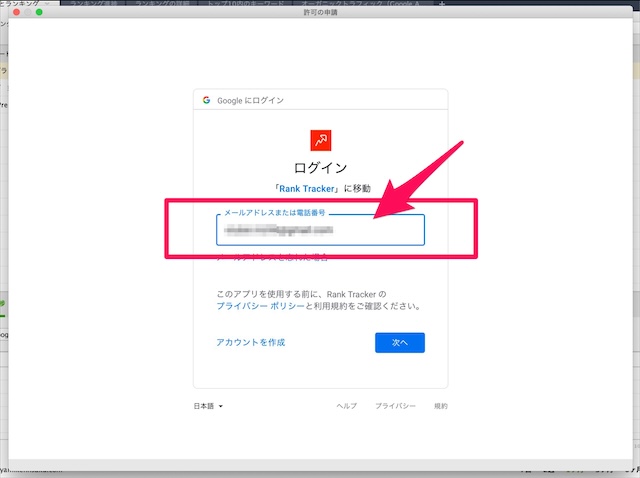Open the 日本語 language dropdown
640x478 pixels.
[208, 406]
